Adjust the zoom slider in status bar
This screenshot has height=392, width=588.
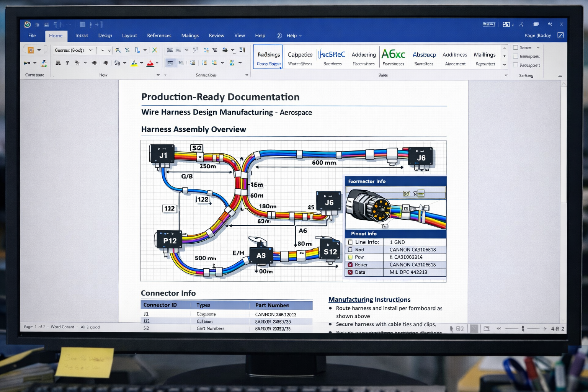523,328
